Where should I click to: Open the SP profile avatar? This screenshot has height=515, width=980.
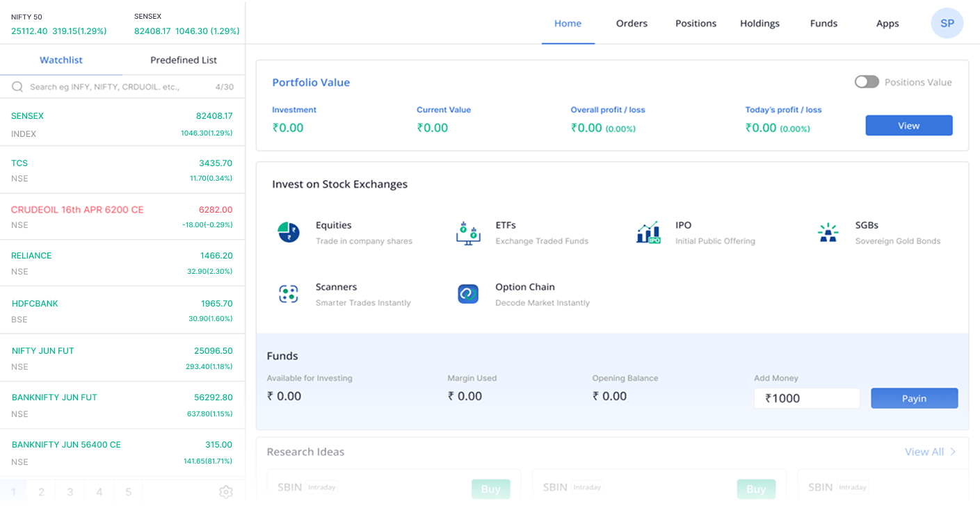[x=947, y=23]
